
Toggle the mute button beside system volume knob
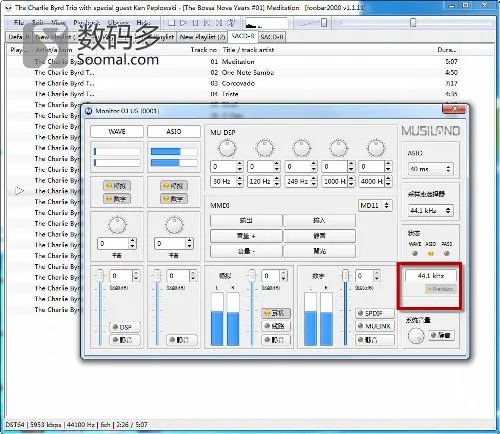click(x=441, y=335)
